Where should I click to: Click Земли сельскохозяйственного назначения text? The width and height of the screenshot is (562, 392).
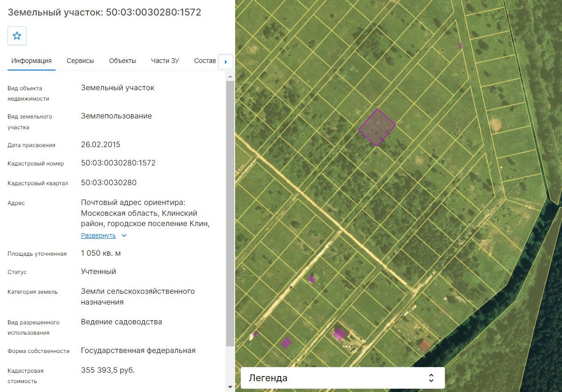pyautogui.click(x=138, y=296)
